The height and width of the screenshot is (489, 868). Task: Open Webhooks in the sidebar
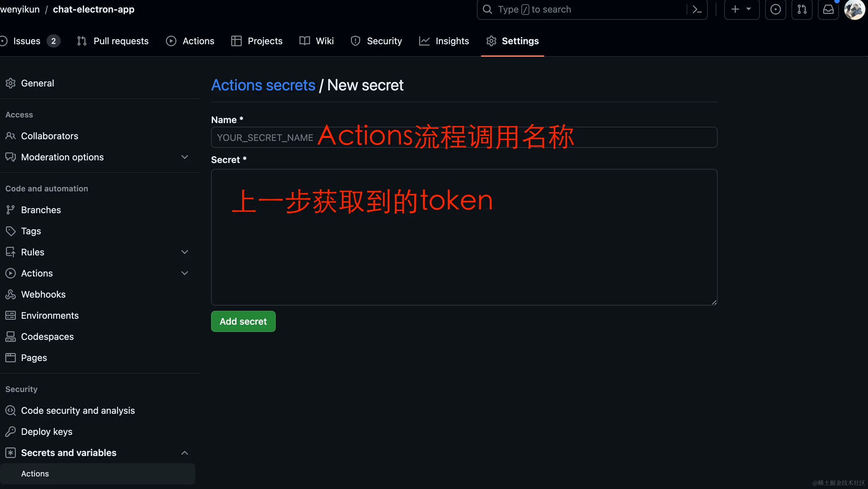(x=43, y=294)
